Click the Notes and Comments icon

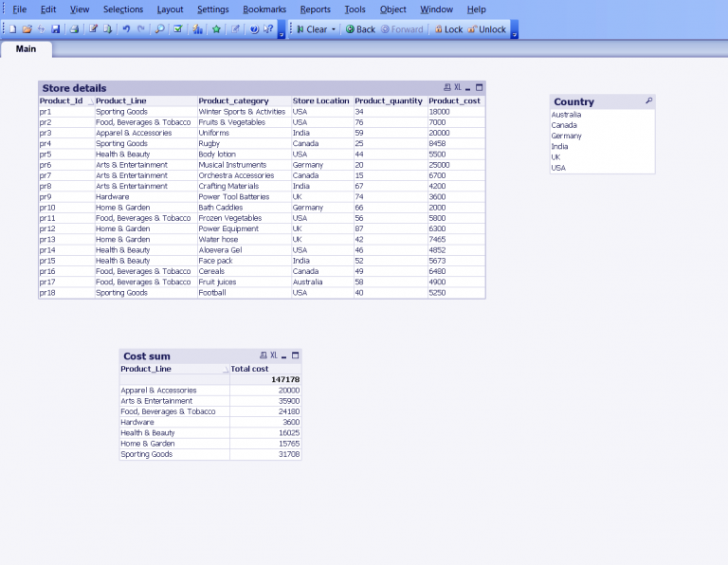(235, 29)
